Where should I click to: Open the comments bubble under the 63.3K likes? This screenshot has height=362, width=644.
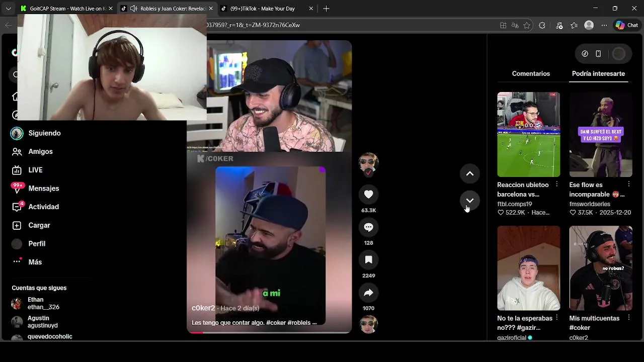click(x=368, y=227)
